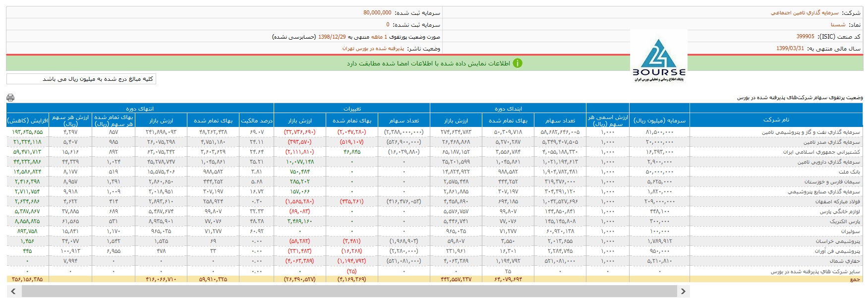
Task: Click the تغییرات group header
Action: tap(352, 108)
